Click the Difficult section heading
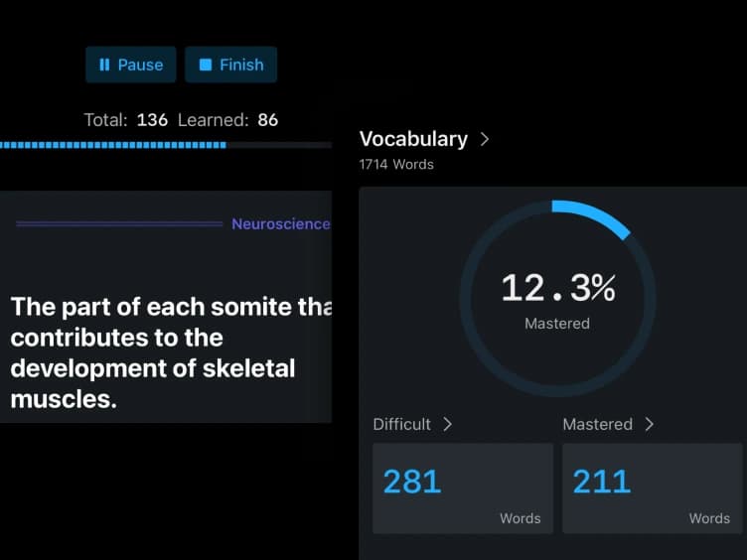This screenshot has width=747, height=560. pyautogui.click(x=401, y=424)
